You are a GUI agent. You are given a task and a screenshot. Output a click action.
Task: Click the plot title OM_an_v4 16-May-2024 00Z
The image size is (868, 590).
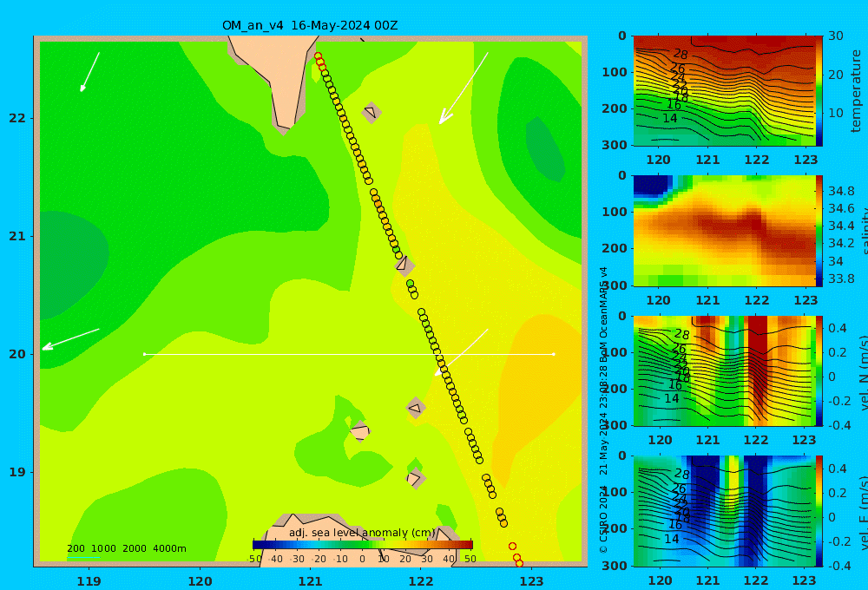point(310,25)
